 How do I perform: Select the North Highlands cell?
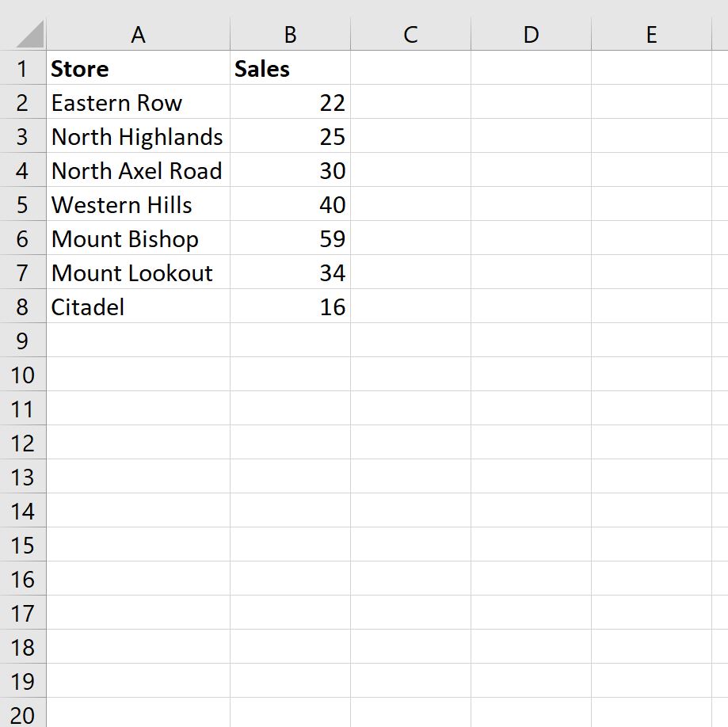[x=138, y=136]
